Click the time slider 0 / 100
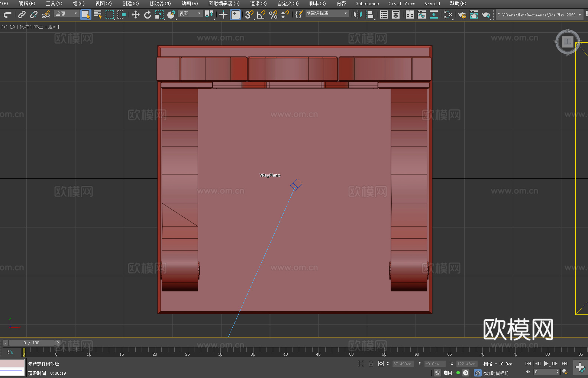 [x=31, y=343]
